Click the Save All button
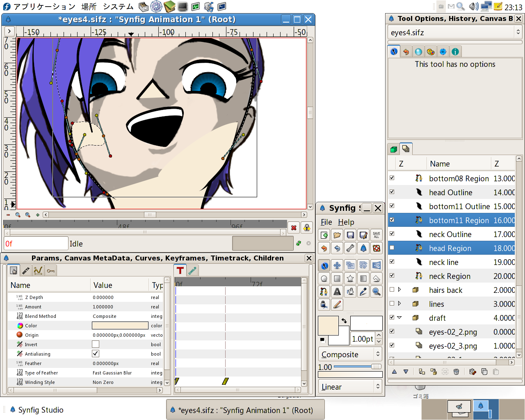 pos(377,235)
